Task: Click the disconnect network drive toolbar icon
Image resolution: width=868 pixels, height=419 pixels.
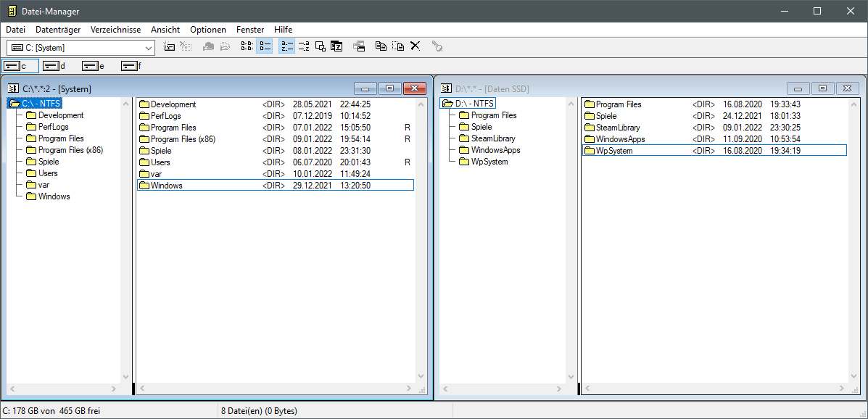Action: tap(186, 46)
